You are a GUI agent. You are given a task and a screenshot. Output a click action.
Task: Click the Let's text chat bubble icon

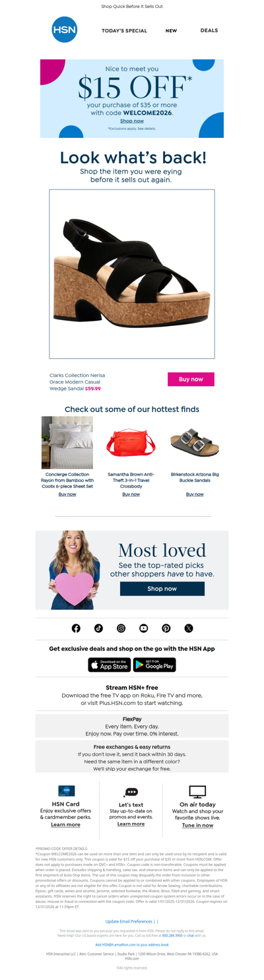click(131, 792)
